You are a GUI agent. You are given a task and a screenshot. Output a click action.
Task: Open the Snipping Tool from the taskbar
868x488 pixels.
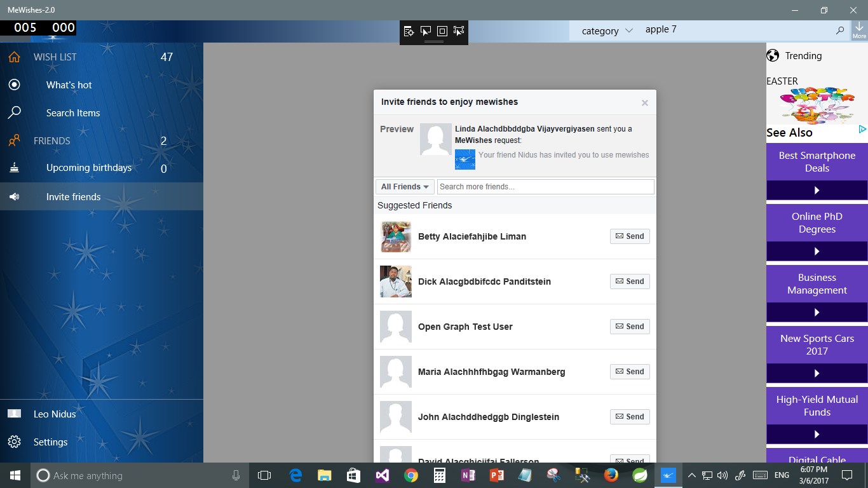tap(554, 475)
